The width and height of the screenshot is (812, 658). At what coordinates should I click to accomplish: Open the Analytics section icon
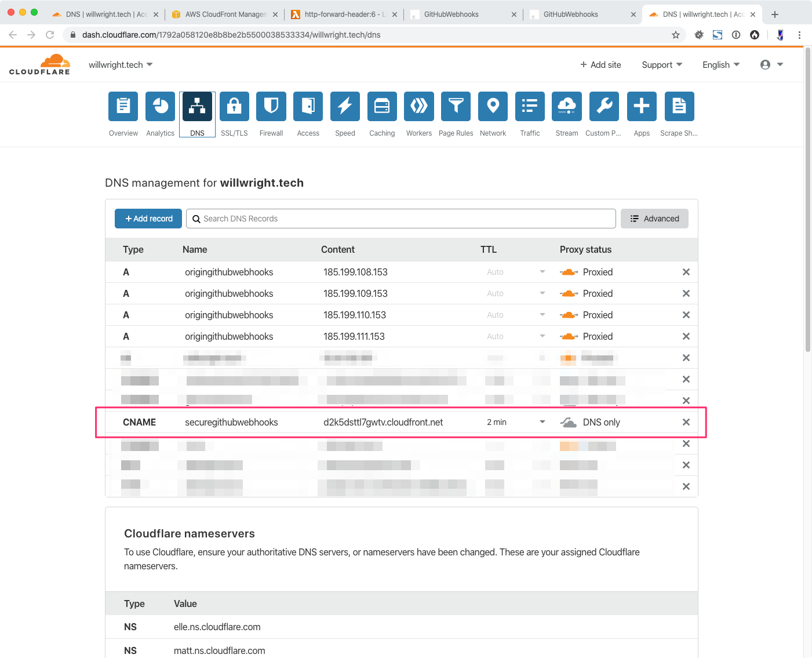[x=160, y=107]
